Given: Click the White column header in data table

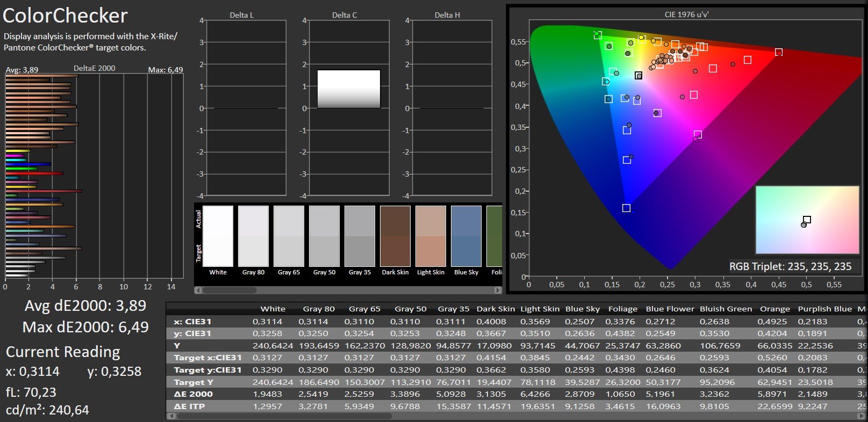Looking at the screenshot, I should click(272, 309).
